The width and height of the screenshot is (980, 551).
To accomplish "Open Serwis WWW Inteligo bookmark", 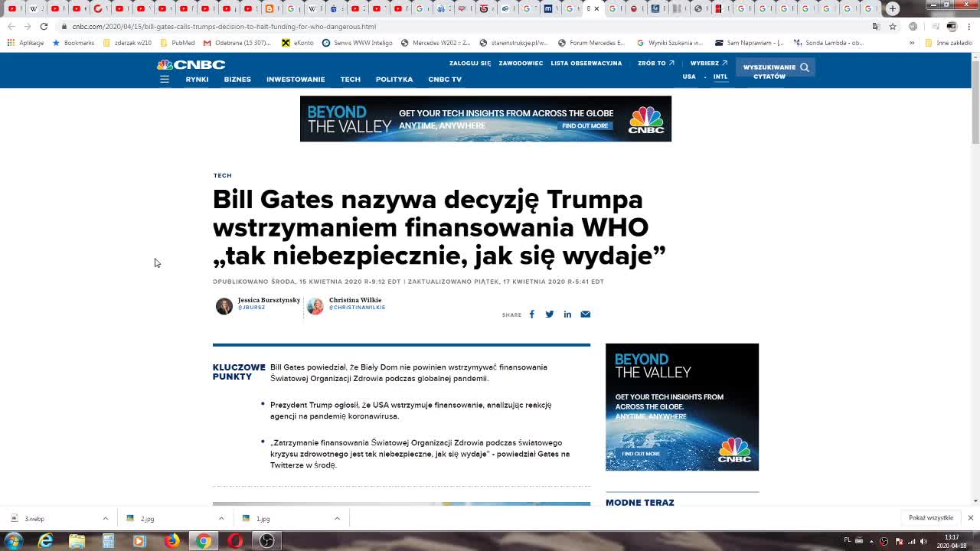I will (x=357, y=43).
